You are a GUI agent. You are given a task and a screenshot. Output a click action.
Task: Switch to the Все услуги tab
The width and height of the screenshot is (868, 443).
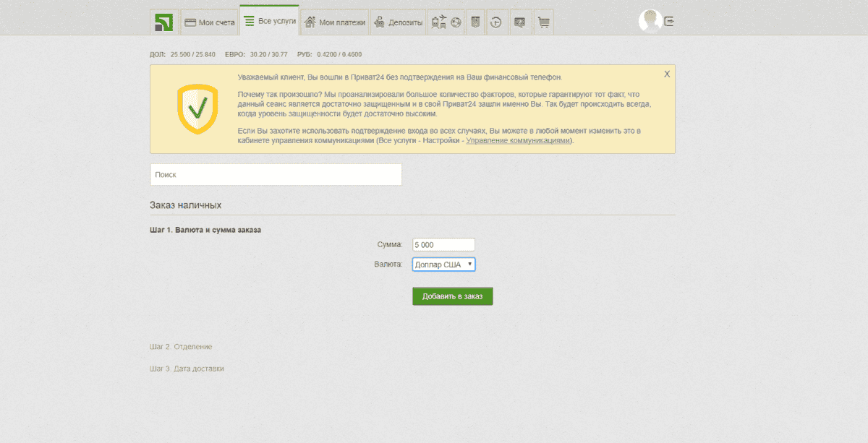pyautogui.click(x=270, y=22)
